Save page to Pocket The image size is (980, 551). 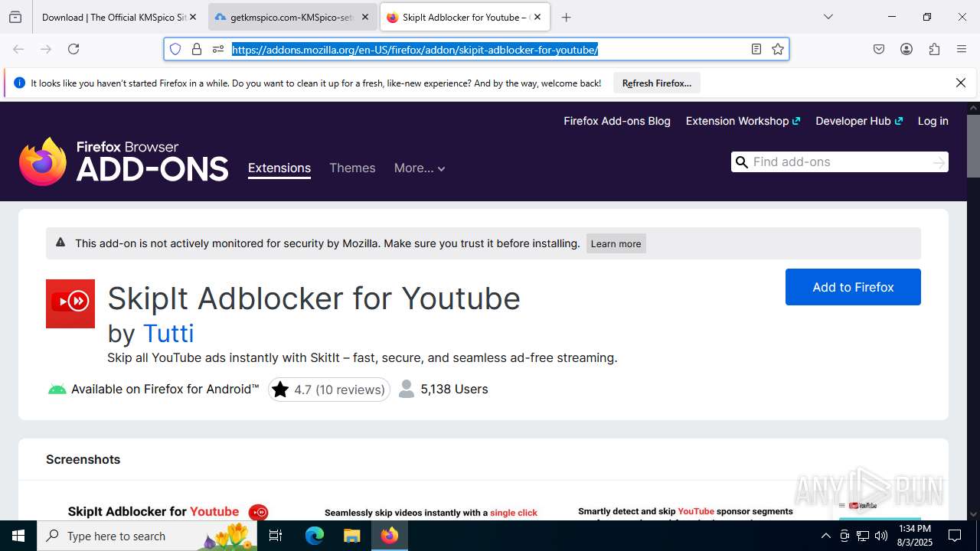(879, 49)
